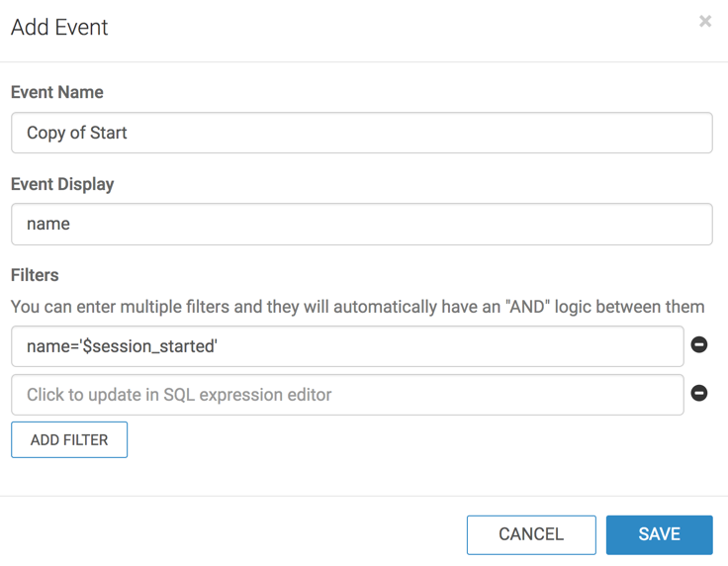Click the 'Add Event' dialog title
Screen dimensions: 728x566
click(x=59, y=27)
